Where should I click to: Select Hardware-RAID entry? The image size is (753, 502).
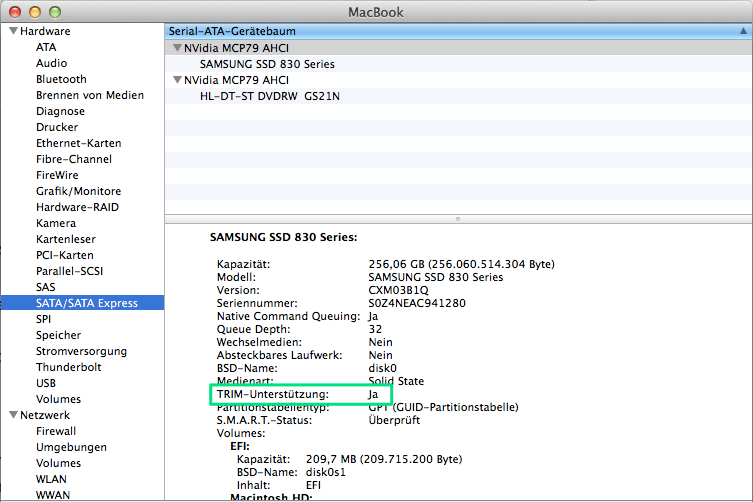pos(77,207)
